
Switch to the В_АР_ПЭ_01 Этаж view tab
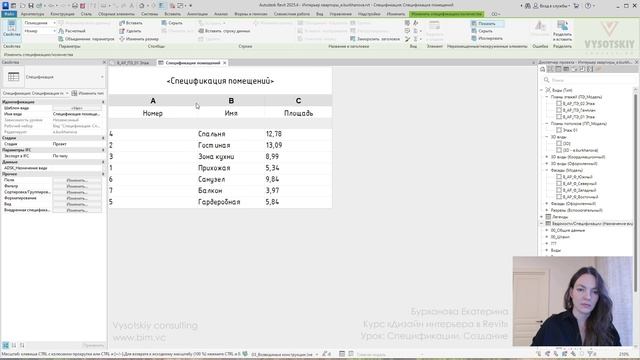coord(132,63)
